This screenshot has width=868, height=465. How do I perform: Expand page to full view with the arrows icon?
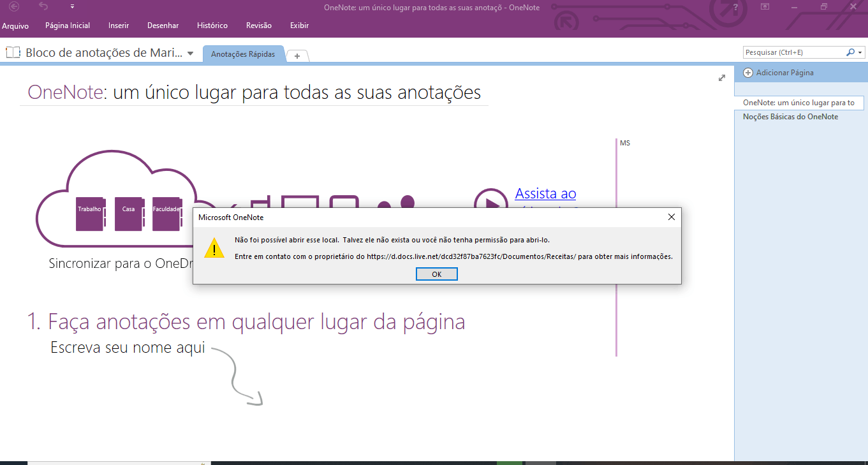(x=722, y=78)
